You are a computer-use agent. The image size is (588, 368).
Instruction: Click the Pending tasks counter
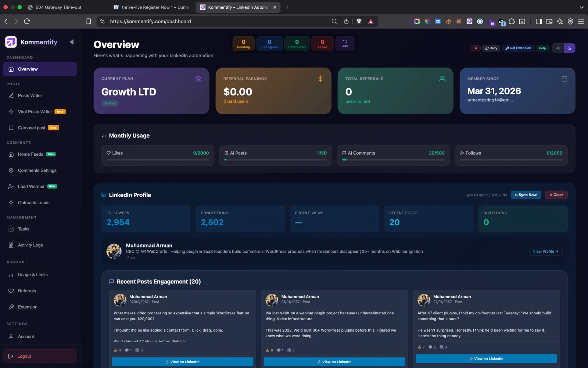[243, 44]
